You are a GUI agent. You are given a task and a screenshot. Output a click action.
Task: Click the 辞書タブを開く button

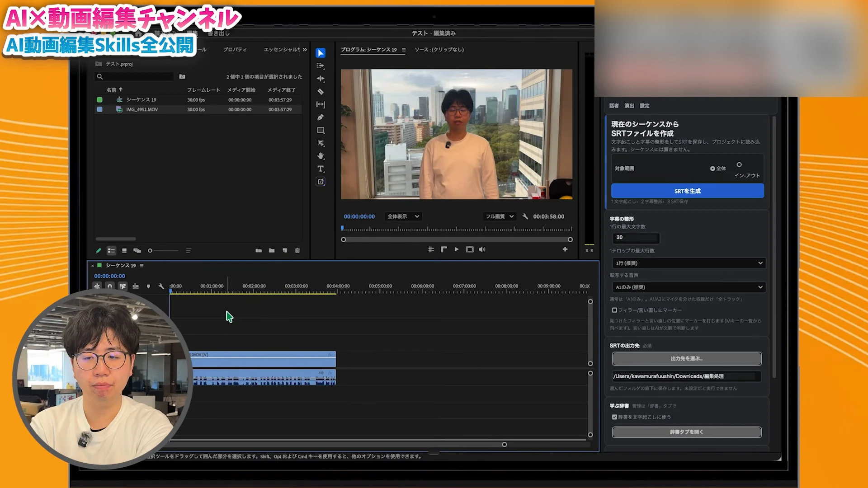(x=687, y=432)
